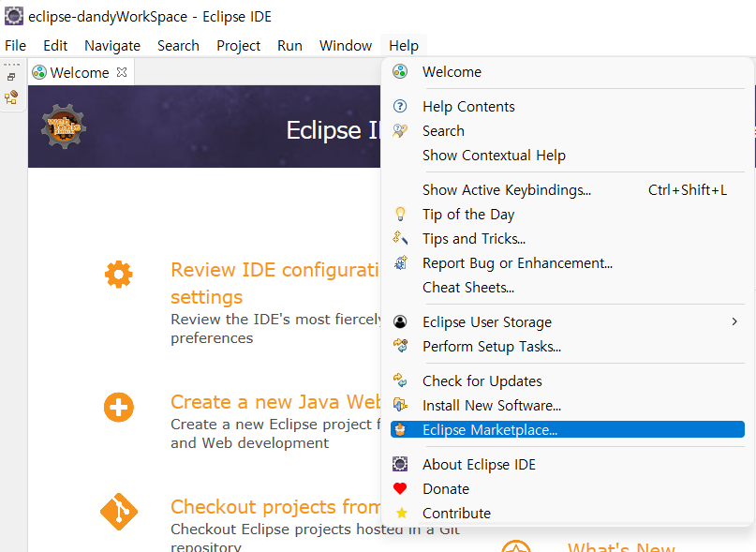756x552 pixels.
Task: Select Show Active Keybindings entry
Action: pyautogui.click(x=568, y=190)
